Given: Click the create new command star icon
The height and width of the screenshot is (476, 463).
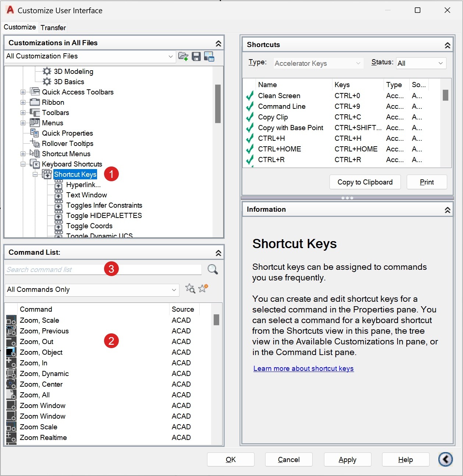Looking at the screenshot, I should [x=203, y=288].
